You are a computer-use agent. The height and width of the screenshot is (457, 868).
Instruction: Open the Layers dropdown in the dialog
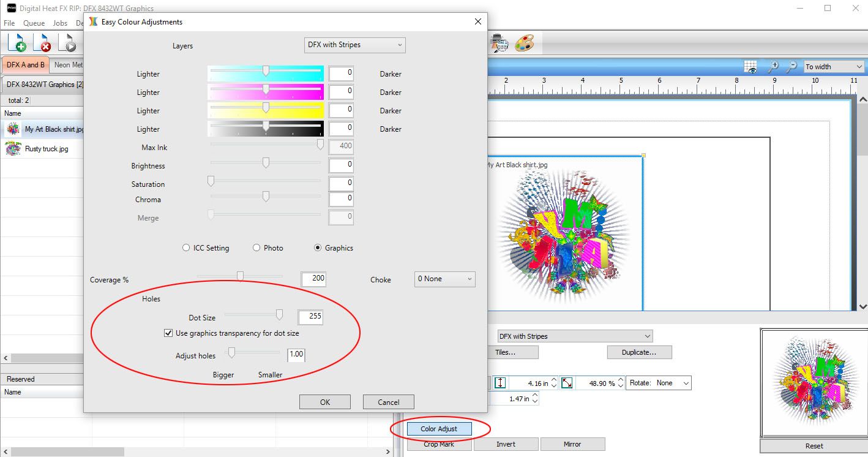355,45
